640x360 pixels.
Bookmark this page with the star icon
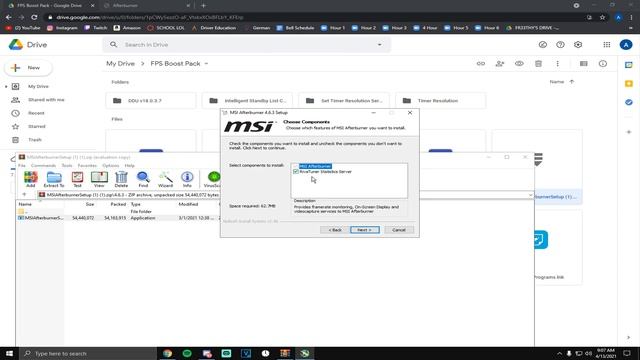602,17
